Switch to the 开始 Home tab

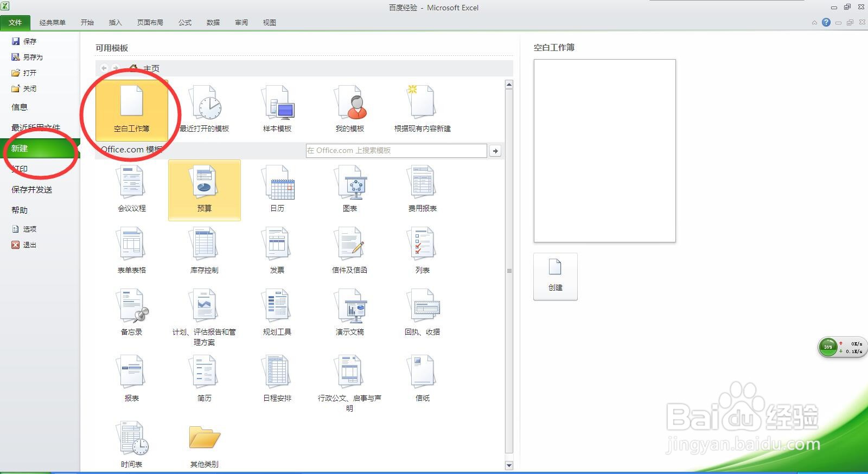[87, 22]
